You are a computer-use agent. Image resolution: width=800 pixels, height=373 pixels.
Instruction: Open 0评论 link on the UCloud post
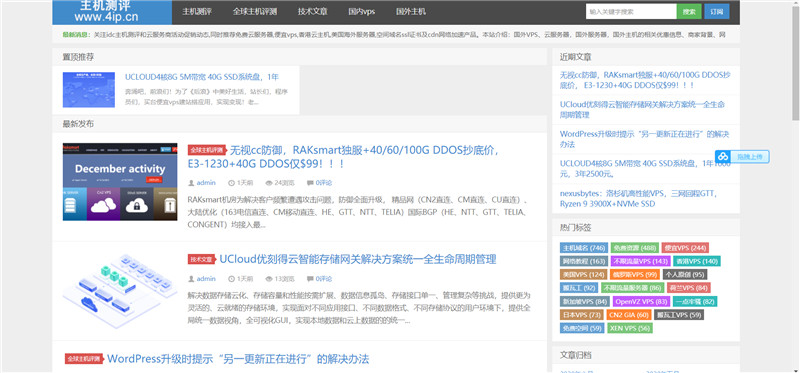323,279
